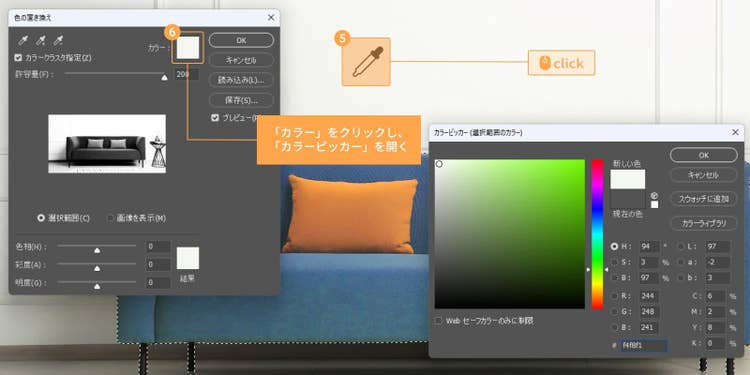Click the sofa selection preview thumbnail

[107, 143]
